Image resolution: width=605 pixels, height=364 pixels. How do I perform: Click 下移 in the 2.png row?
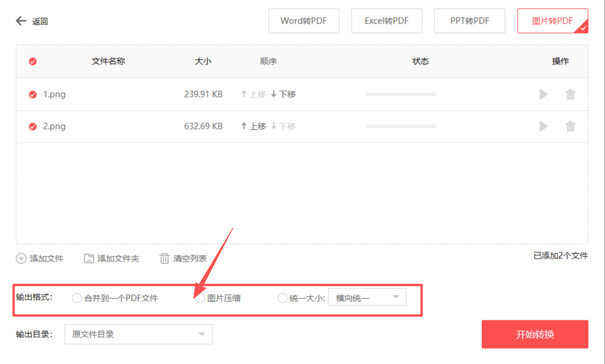pos(283,126)
